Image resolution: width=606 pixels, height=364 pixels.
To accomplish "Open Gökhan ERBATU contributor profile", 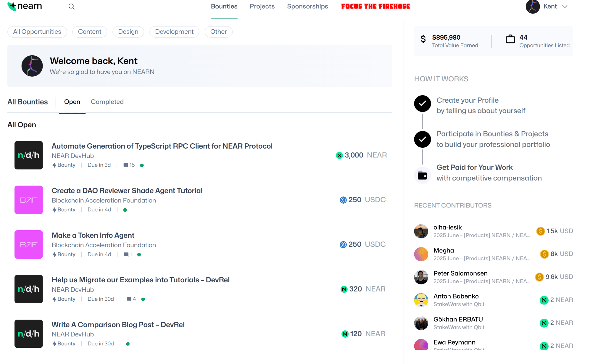I will [x=458, y=319].
